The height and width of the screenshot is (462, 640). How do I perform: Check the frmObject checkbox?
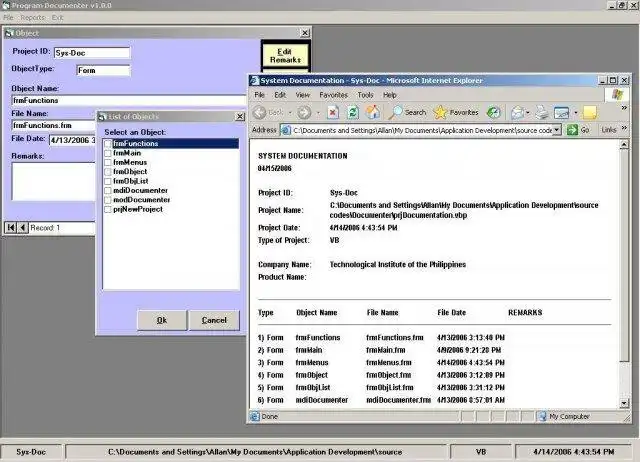108,172
